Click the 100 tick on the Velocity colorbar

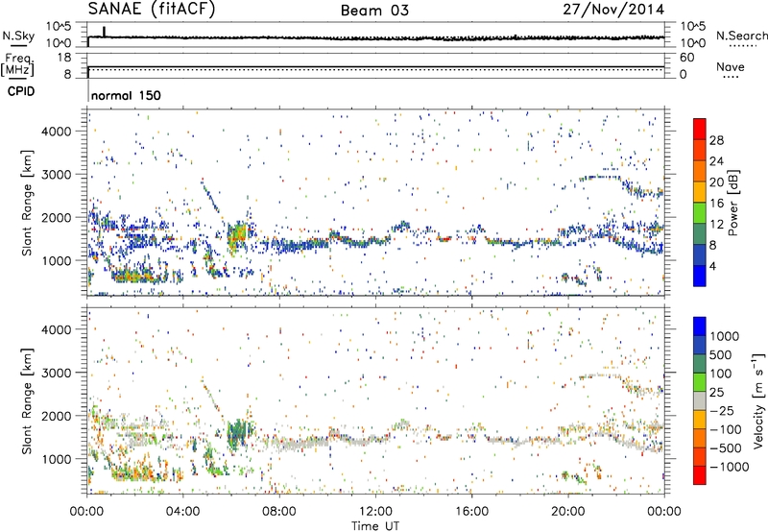coord(721,374)
